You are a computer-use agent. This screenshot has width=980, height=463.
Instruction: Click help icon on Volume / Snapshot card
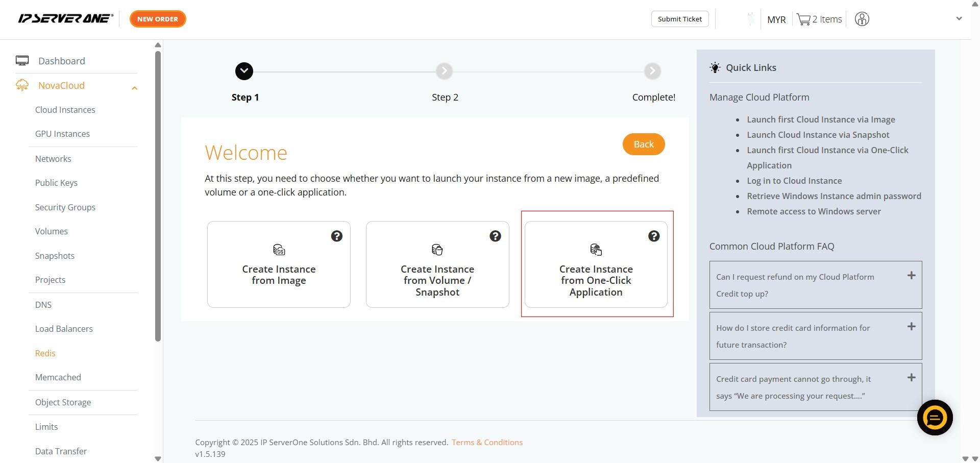pyautogui.click(x=495, y=236)
